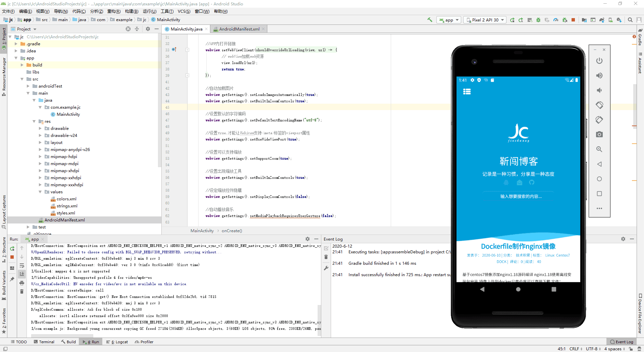The width and height of the screenshot is (644, 352).
Task: Switch to the MainActivity.java editor tab
Action: coord(186,29)
